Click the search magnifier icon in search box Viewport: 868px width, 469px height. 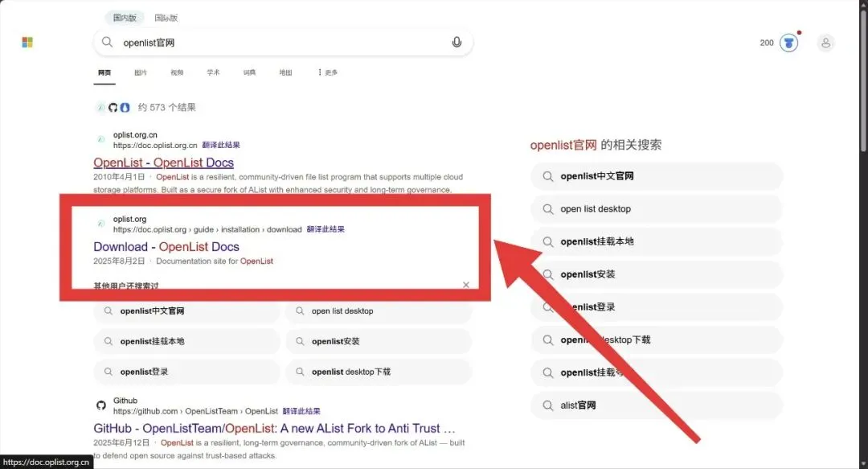click(108, 42)
